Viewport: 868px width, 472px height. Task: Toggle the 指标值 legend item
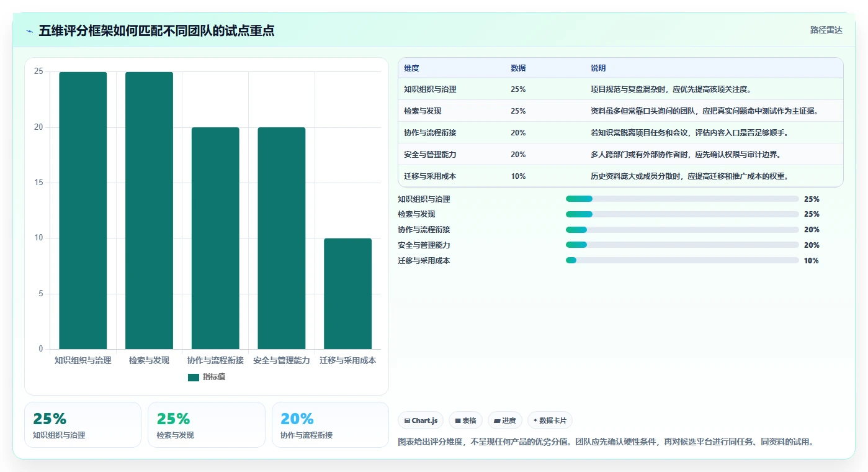tap(207, 377)
